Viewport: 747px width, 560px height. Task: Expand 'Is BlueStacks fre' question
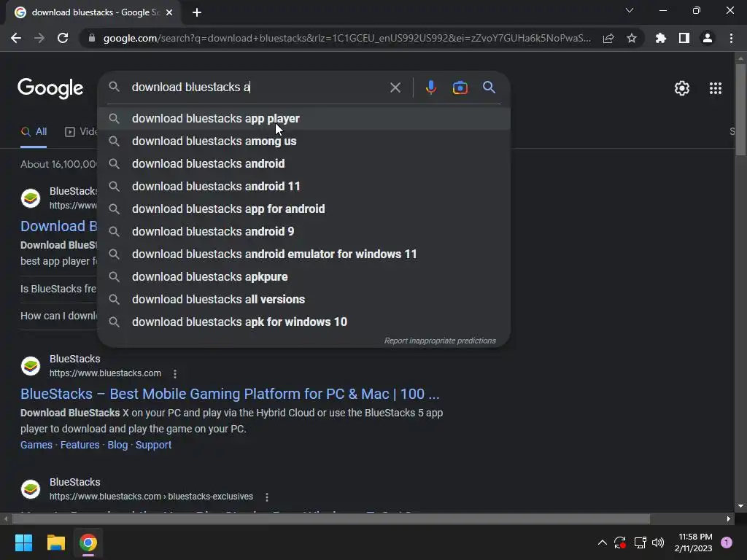click(58, 289)
